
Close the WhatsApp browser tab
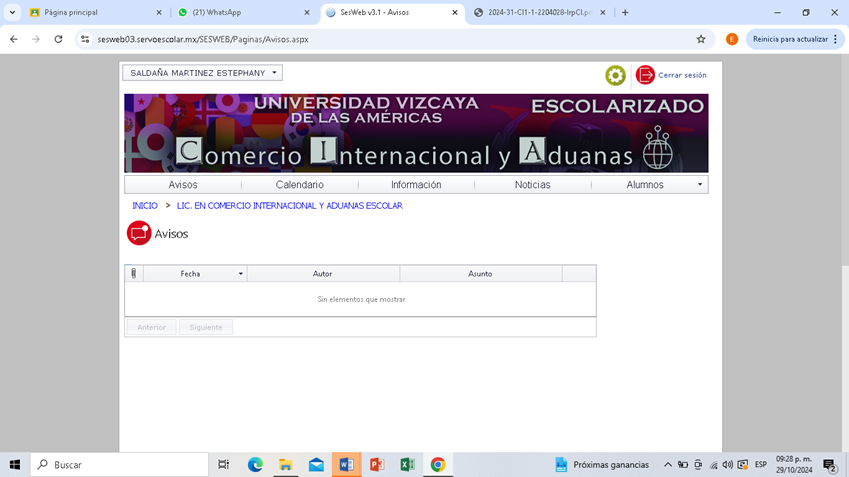[306, 12]
